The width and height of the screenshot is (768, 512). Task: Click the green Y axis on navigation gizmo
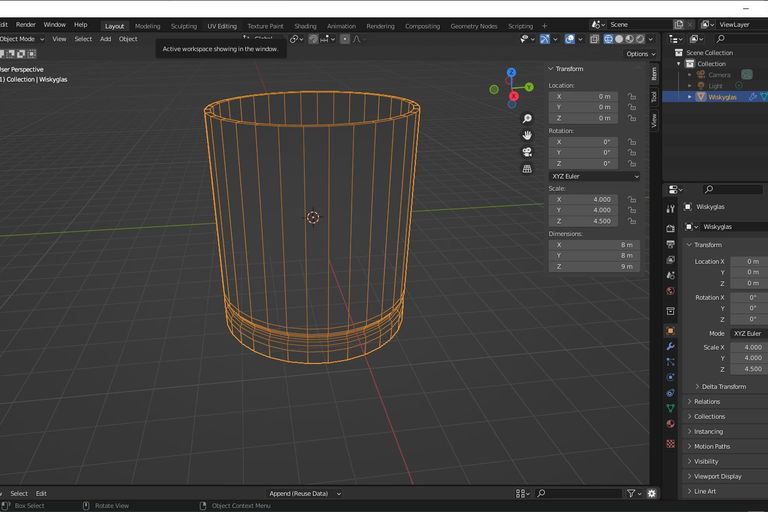529,87
